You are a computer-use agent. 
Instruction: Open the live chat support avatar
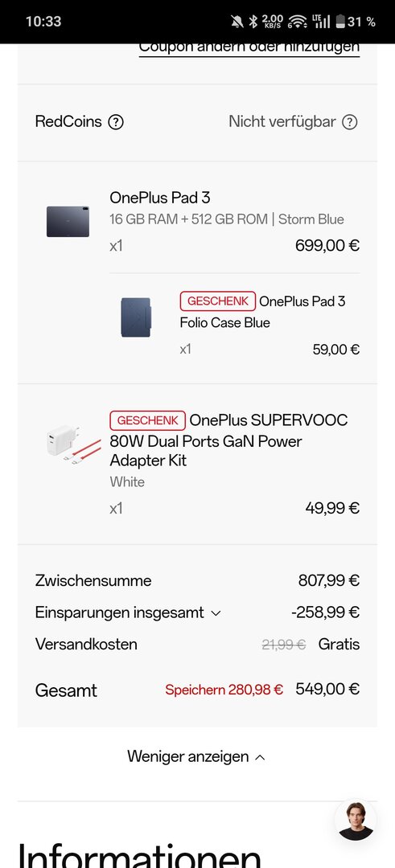[x=356, y=820]
